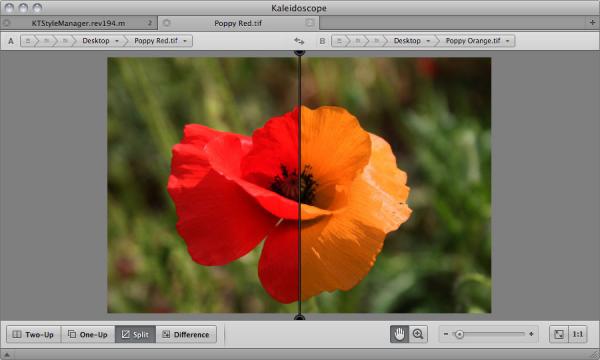This screenshot has width=600, height=360.
Task: Open Poppy Red.tif dropdown in path A
Action: click(x=160, y=41)
